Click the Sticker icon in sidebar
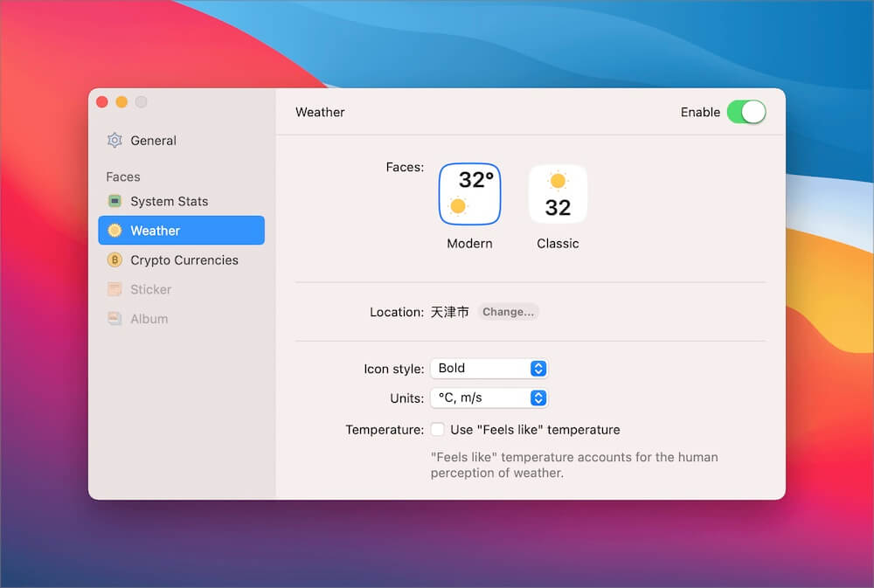The image size is (874, 588). (x=114, y=289)
